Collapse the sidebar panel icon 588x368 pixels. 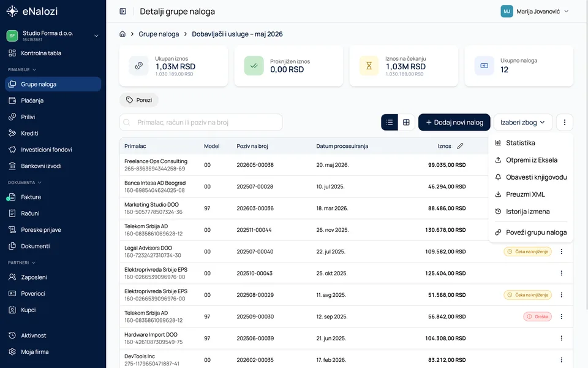click(x=123, y=11)
